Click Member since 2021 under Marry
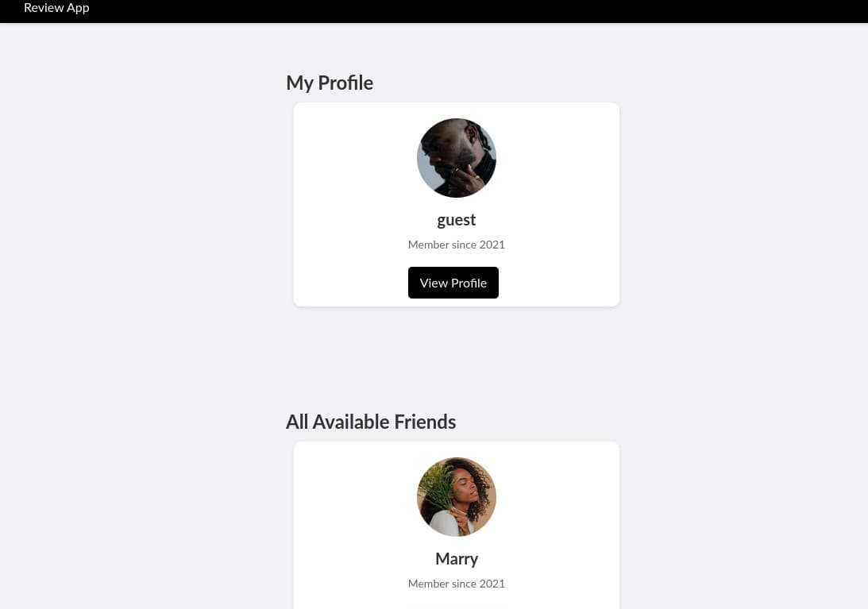Screen dimensions: 868x609 coord(457,584)
